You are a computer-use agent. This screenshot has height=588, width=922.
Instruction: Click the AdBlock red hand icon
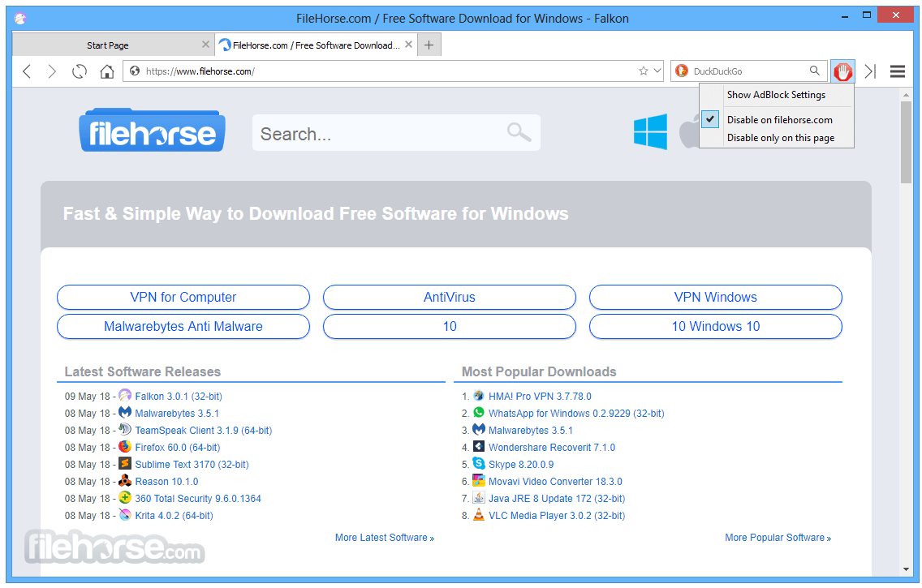click(x=842, y=71)
